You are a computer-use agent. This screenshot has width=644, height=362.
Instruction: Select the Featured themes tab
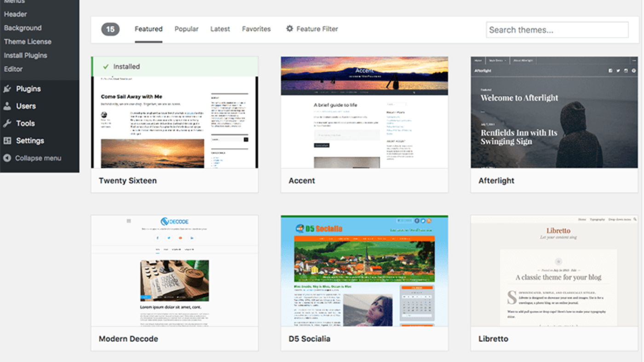click(x=148, y=29)
